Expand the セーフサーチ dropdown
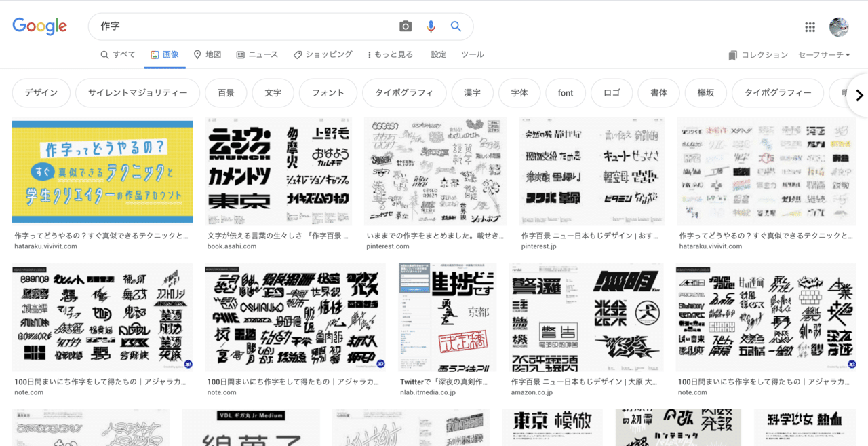The width and height of the screenshot is (868, 446). 824,55
